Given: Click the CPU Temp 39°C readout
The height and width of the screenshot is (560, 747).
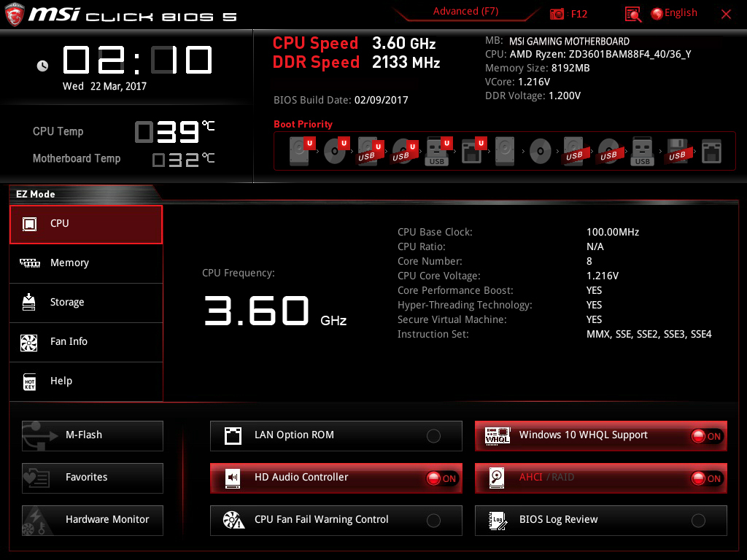Looking at the screenshot, I should click(x=175, y=131).
